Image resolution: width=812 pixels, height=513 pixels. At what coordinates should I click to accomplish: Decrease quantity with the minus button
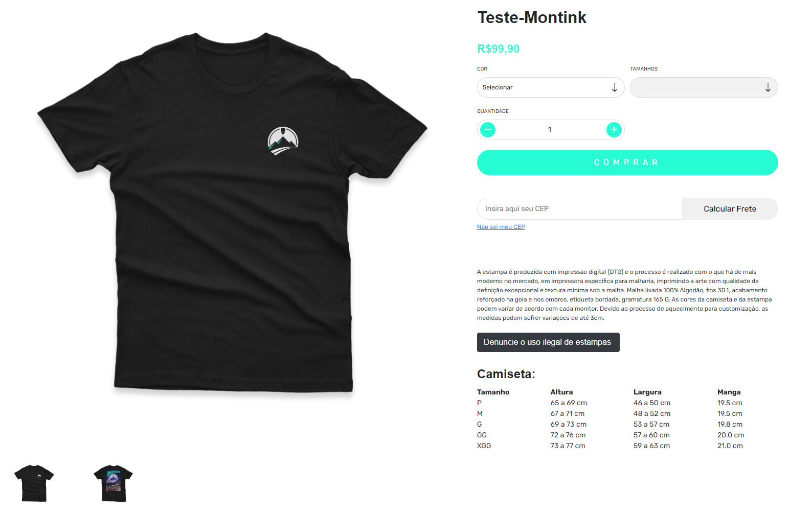pos(488,130)
